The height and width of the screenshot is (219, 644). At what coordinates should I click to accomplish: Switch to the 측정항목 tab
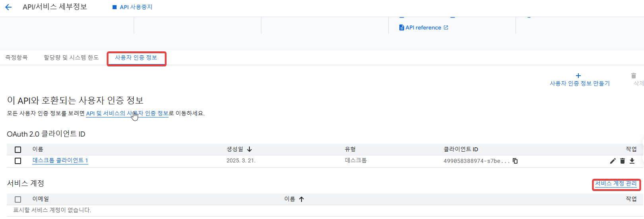pos(16,58)
